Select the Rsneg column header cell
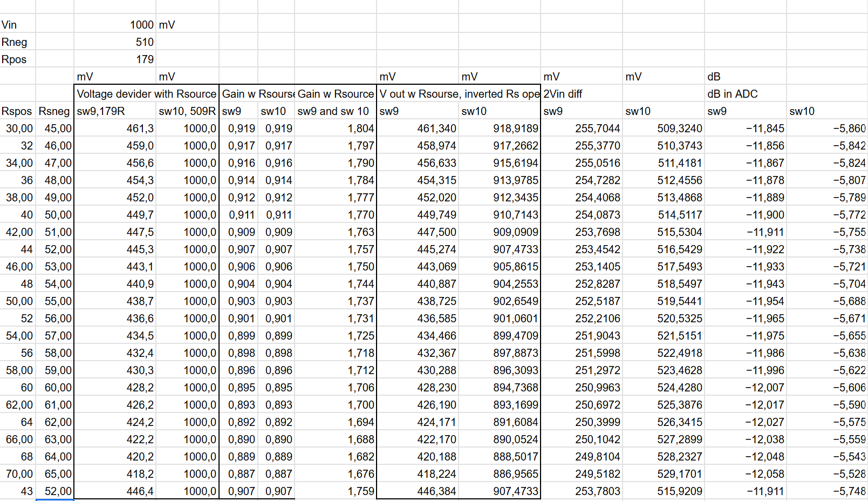The image size is (868, 501). (x=54, y=111)
